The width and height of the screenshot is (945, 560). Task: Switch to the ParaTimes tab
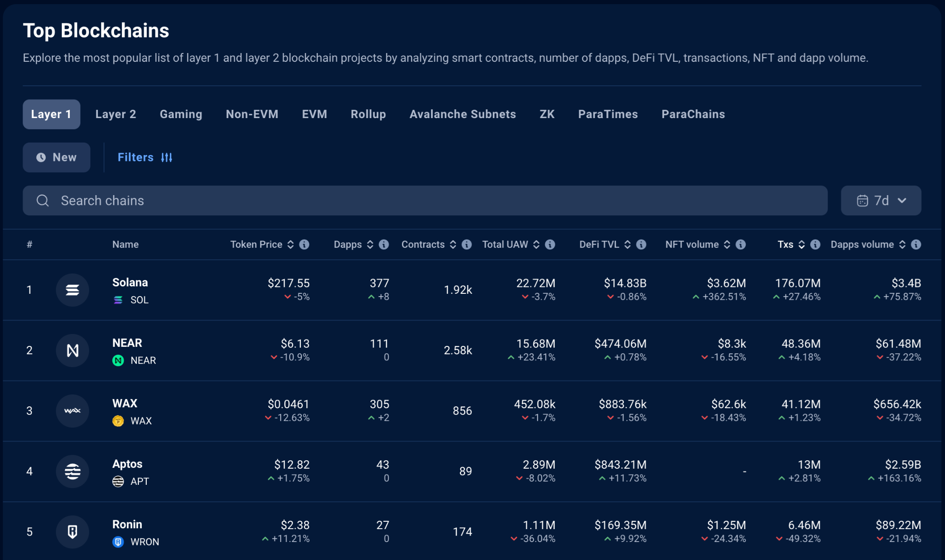(608, 114)
